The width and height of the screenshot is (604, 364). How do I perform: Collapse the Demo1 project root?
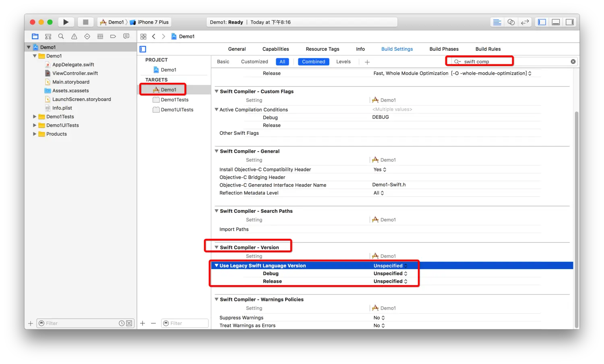pyautogui.click(x=29, y=47)
